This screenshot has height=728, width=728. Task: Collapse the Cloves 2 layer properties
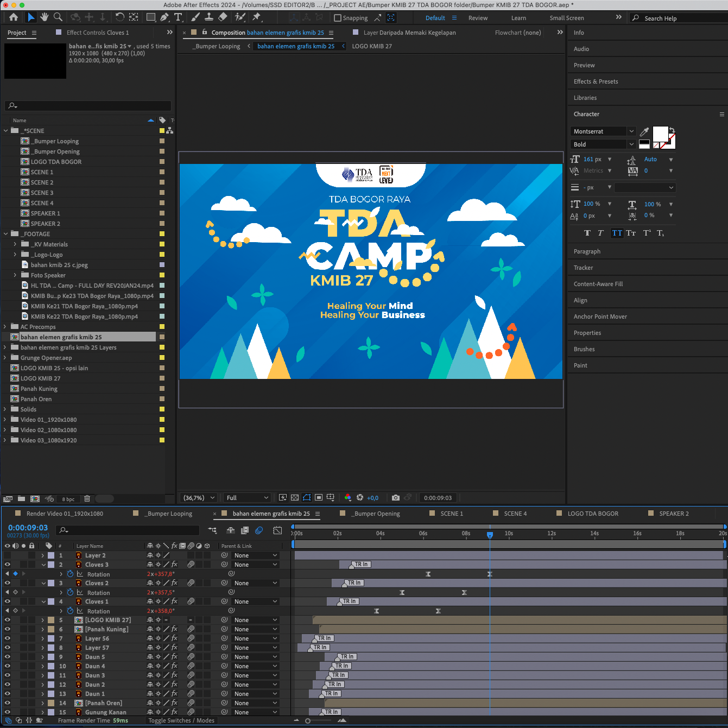pos(44,583)
